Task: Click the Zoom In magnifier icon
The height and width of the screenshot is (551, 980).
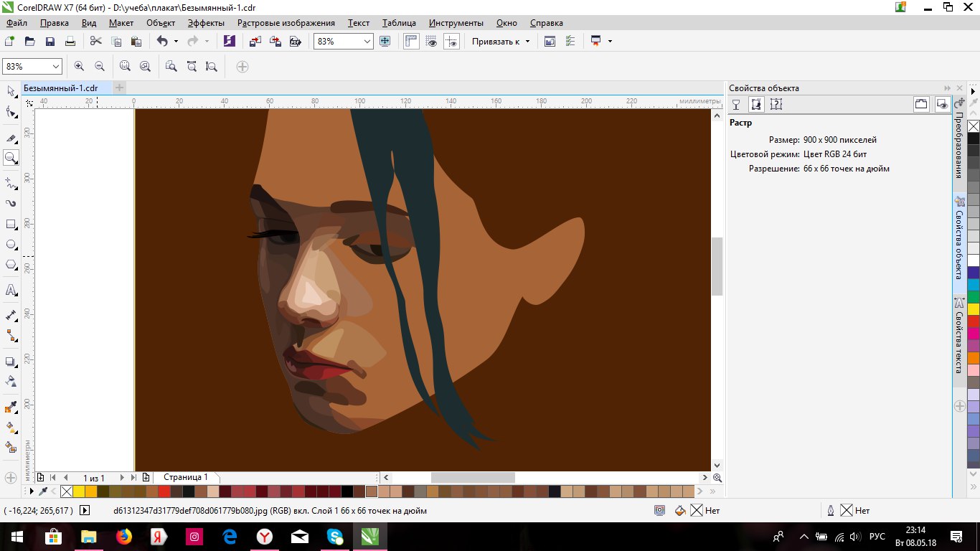Action: point(79,66)
